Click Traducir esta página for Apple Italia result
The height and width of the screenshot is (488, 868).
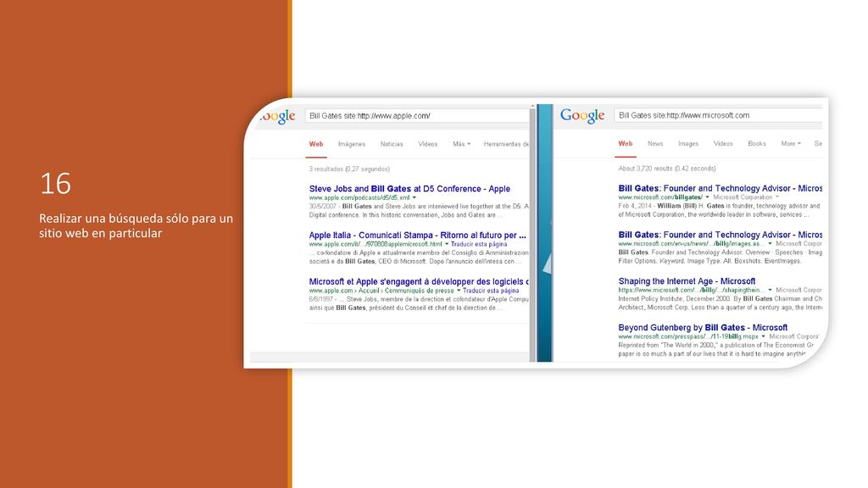479,244
